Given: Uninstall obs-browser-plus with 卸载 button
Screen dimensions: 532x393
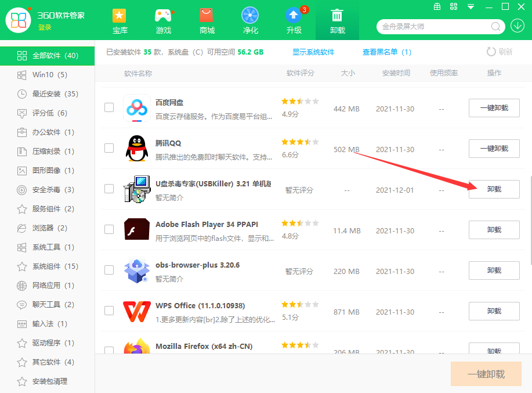Looking at the screenshot, I should pyautogui.click(x=494, y=271).
